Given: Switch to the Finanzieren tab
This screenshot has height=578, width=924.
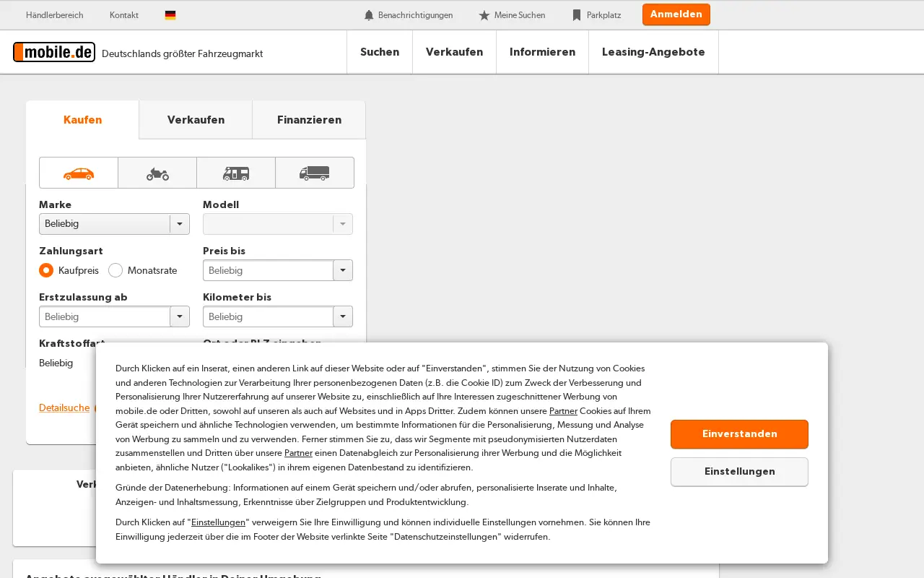Looking at the screenshot, I should [x=309, y=120].
